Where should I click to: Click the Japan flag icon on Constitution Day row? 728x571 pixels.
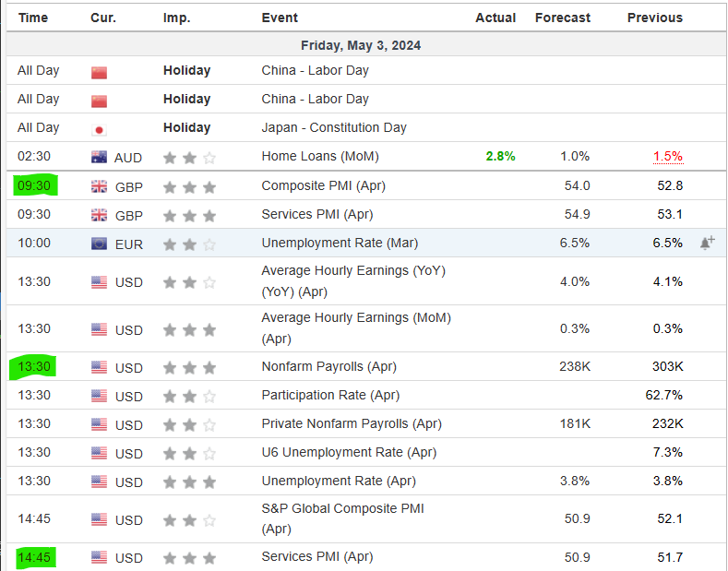pyautogui.click(x=99, y=128)
